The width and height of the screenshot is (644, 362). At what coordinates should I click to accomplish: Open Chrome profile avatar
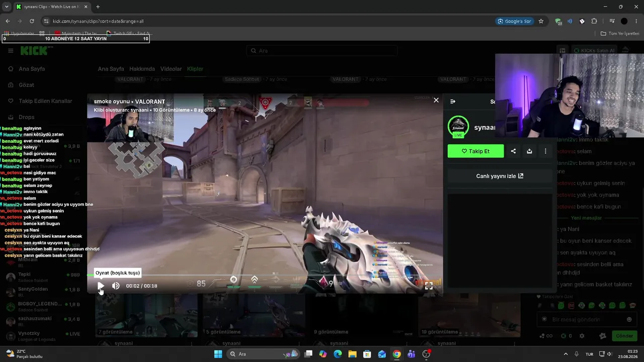(x=624, y=21)
